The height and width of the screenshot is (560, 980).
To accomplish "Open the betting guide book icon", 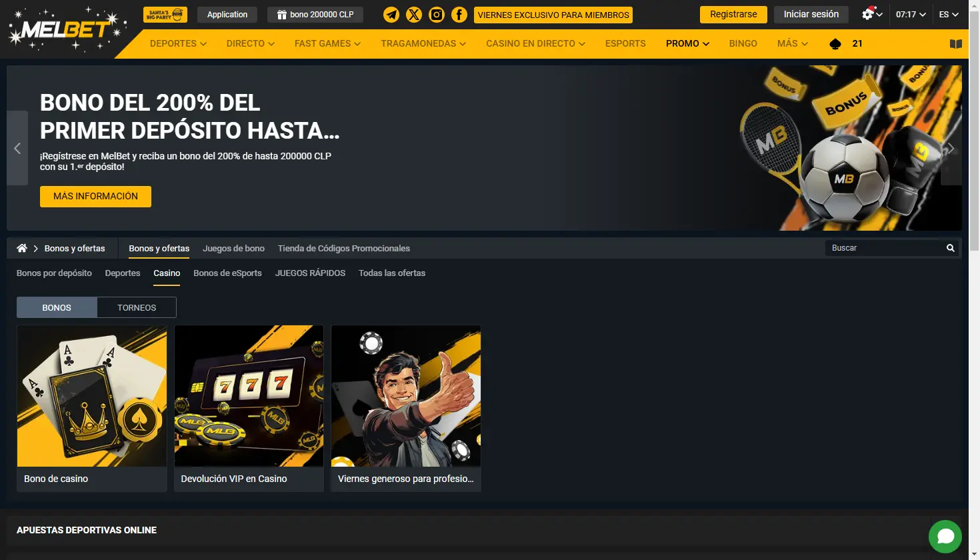I will coord(955,44).
